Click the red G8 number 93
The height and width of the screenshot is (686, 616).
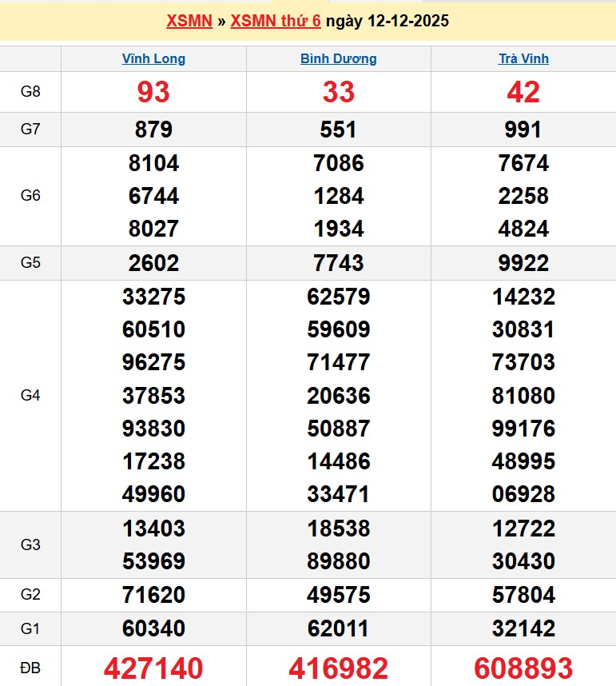[153, 92]
